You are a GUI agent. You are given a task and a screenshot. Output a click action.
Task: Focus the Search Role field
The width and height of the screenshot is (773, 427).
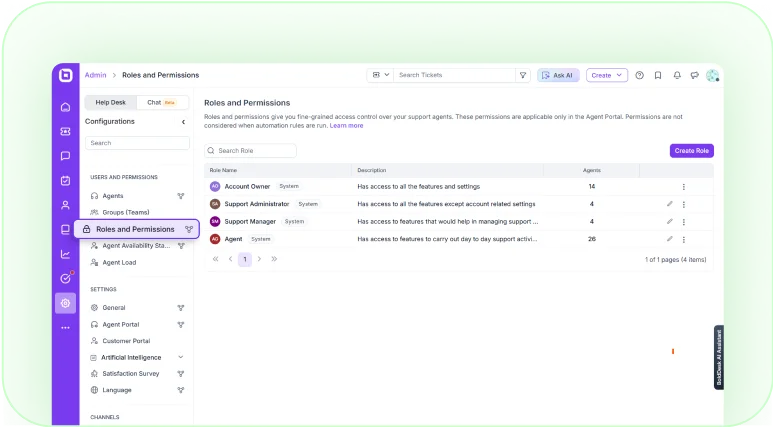[250, 151]
